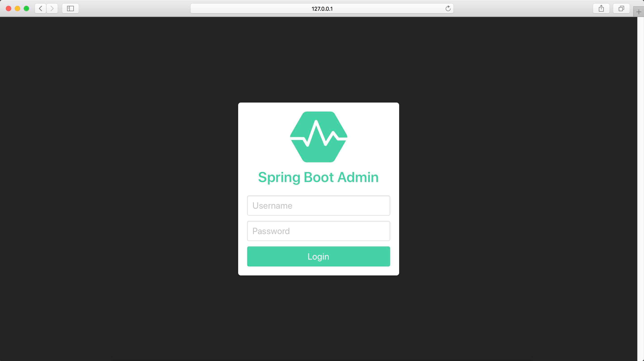Viewport: 644px width, 361px height.
Task: Go back to the previous page
Action: point(40,8)
